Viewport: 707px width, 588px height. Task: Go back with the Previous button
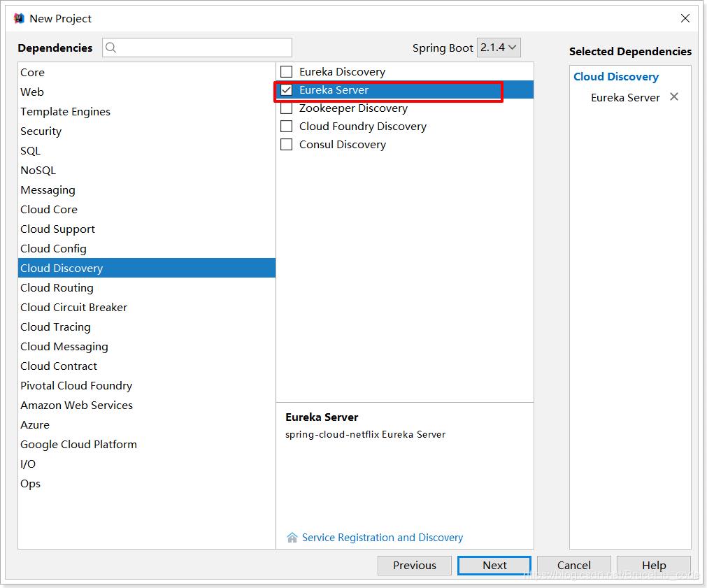tap(415, 566)
